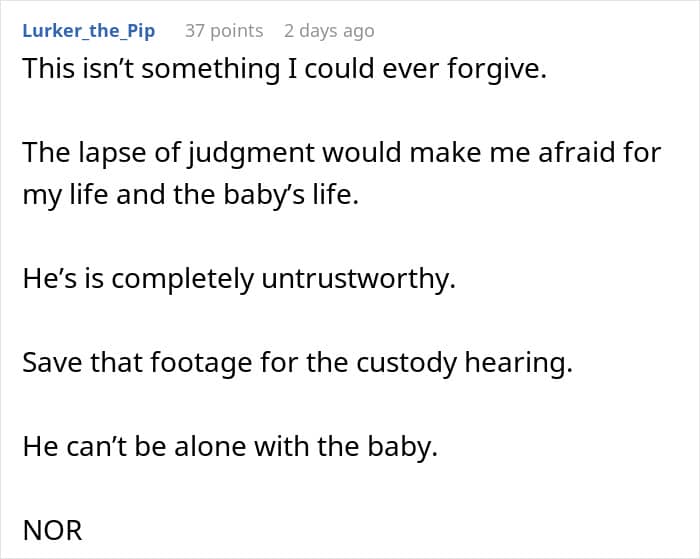Click the line 'my life and the baby's life.'
Image resolution: width=700 pixels, height=559 pixels.
[191, 195]
